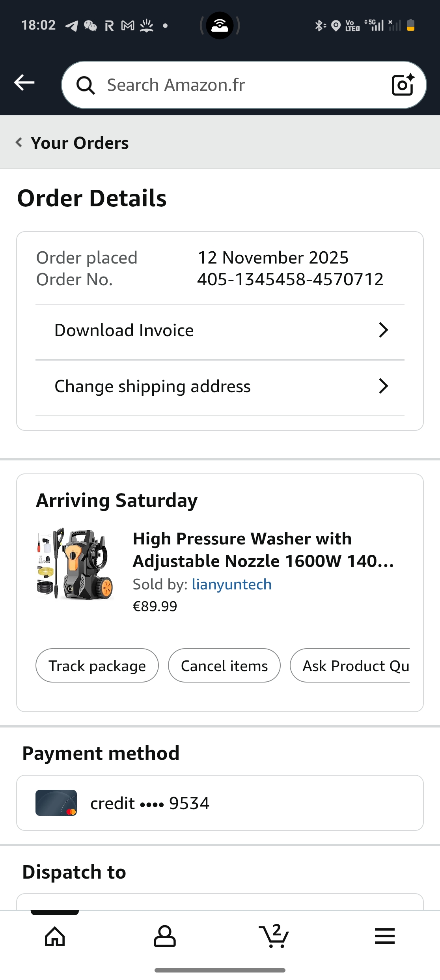This screenshot has height=980, width=440.
Task: Expand Change shipping address chevron
Action: pos(383,386)
